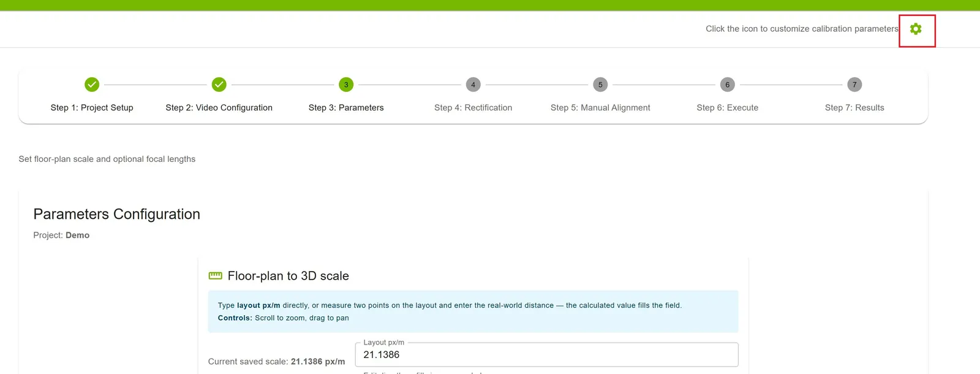Open calibration parameters gear icon
The image size is (980, 374).
click(916, 29)
